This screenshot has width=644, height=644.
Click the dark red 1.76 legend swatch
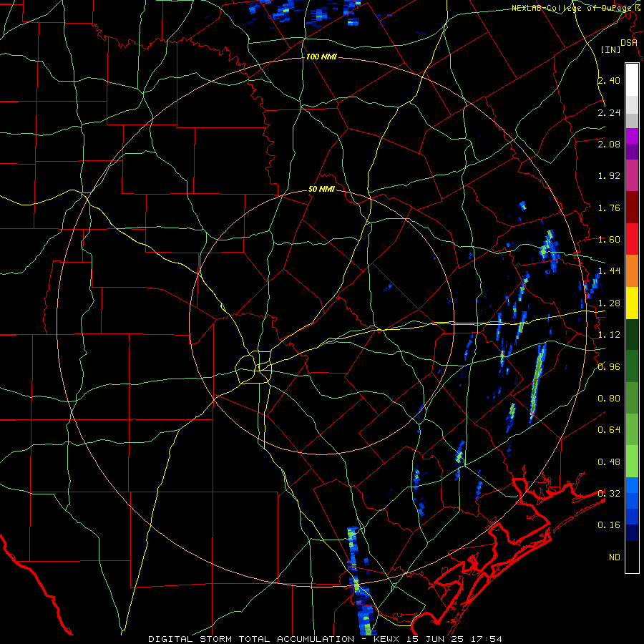pyautogui.click(x=632, y=208)
